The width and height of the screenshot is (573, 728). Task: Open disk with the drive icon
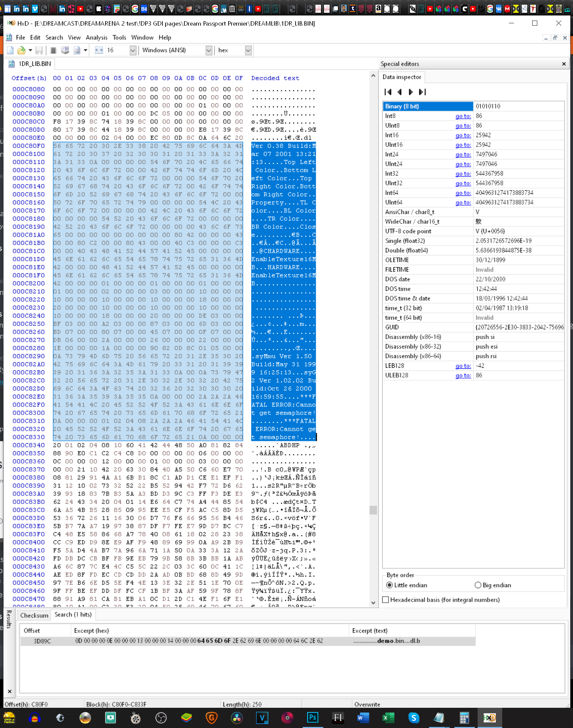65,50
